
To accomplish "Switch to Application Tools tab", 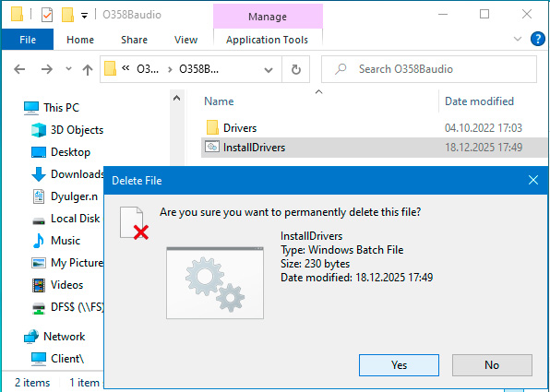I will click(x=267, y=40).
